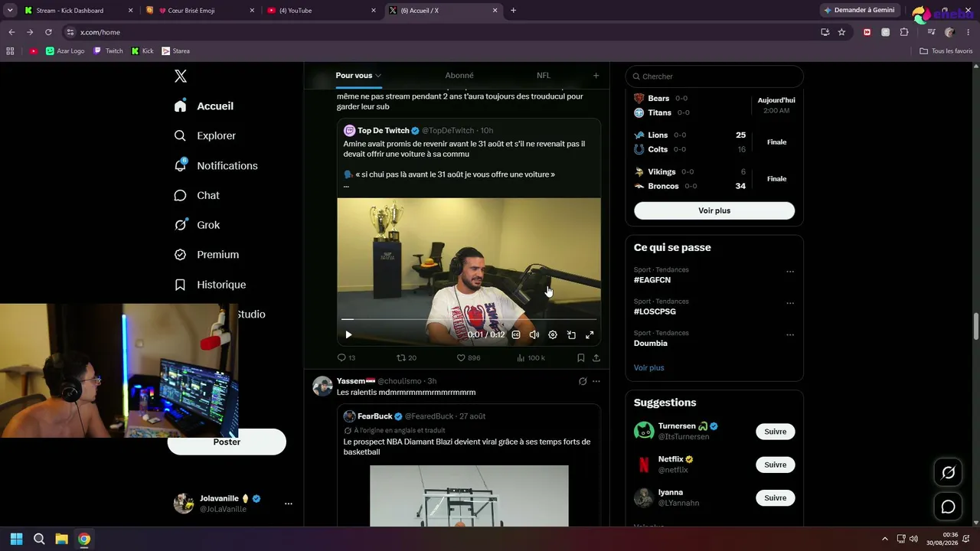Share the Top De Twitch post
Viewport: 980px width, 551px height.
tap(596, 357)
